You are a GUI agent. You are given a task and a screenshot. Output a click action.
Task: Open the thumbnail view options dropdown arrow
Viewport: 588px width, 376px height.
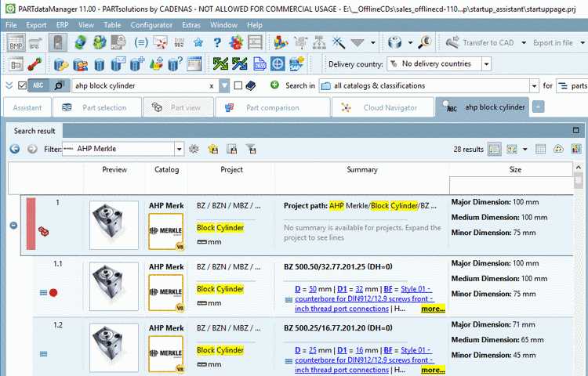coord(525,149)
